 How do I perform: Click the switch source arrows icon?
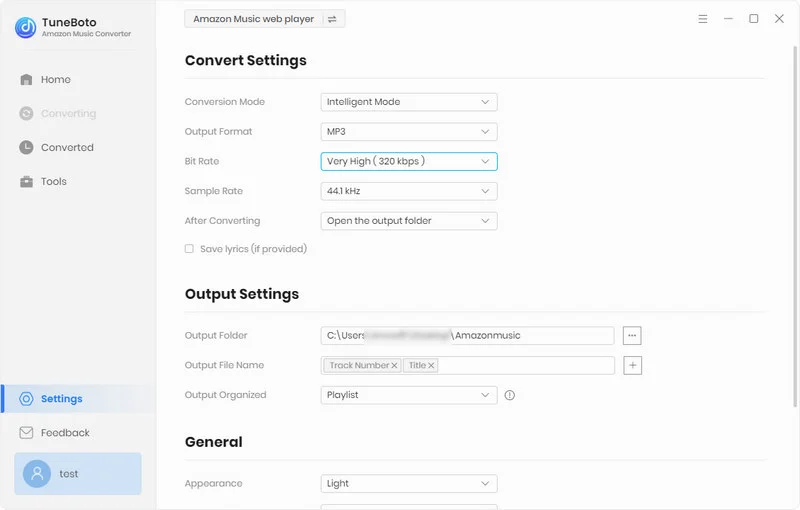click(x=332, y=19)
